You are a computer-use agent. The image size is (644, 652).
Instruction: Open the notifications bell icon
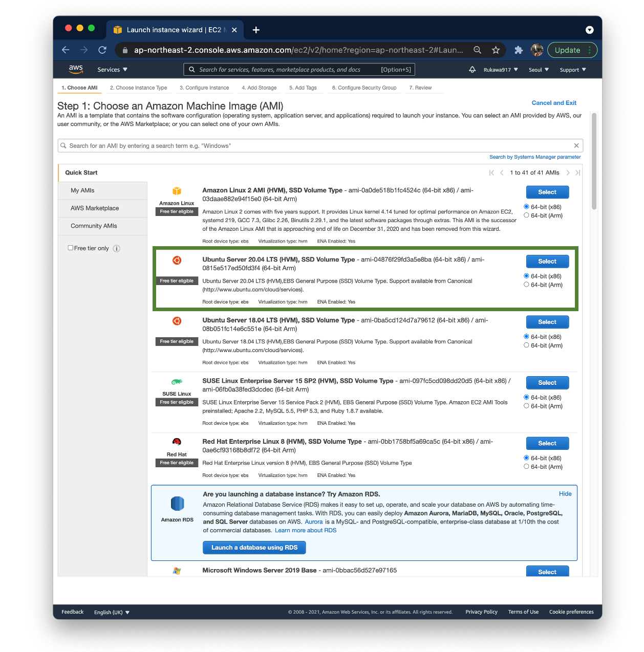(x=472, y=70)
